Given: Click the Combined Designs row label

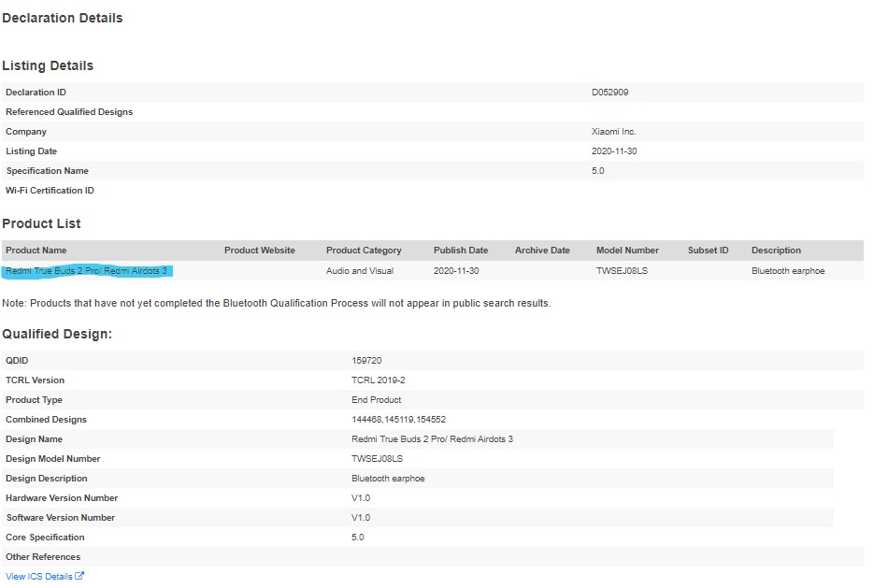Looking at the screenshot, I should pos(46,419).
